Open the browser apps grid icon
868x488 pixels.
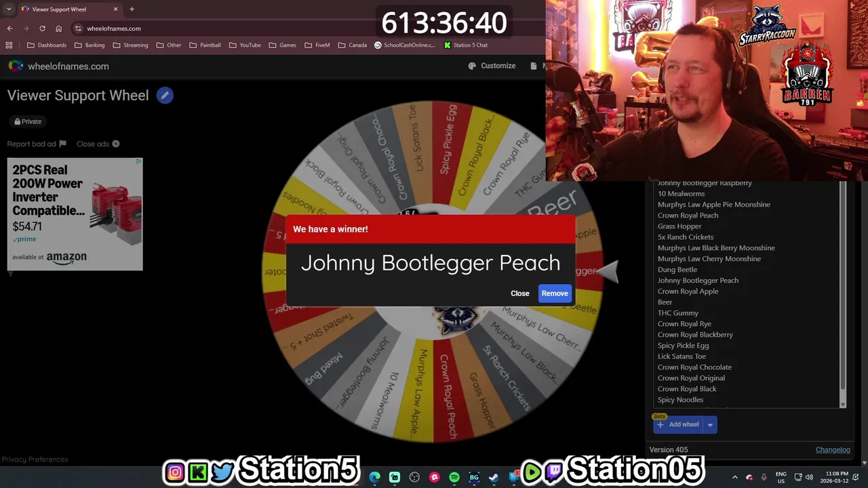[9, 45]
